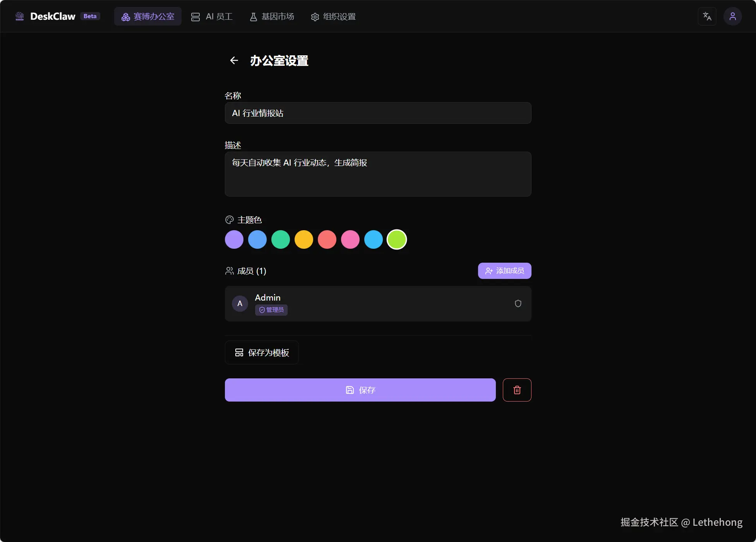This screenshot has height=542, width=756.
Task: Click the DeskClaw logo icon
Action: [x=20, y=16]
